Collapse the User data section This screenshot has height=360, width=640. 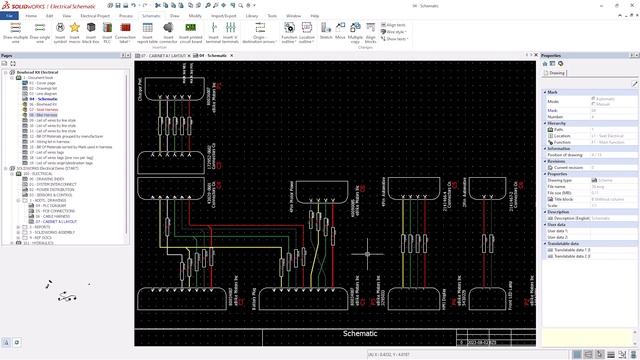[x=545, y=224]
